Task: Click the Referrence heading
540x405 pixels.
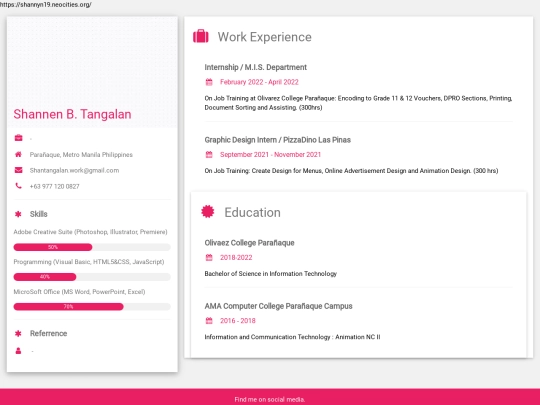Action: pyautogui.click(x=49, y=333)
